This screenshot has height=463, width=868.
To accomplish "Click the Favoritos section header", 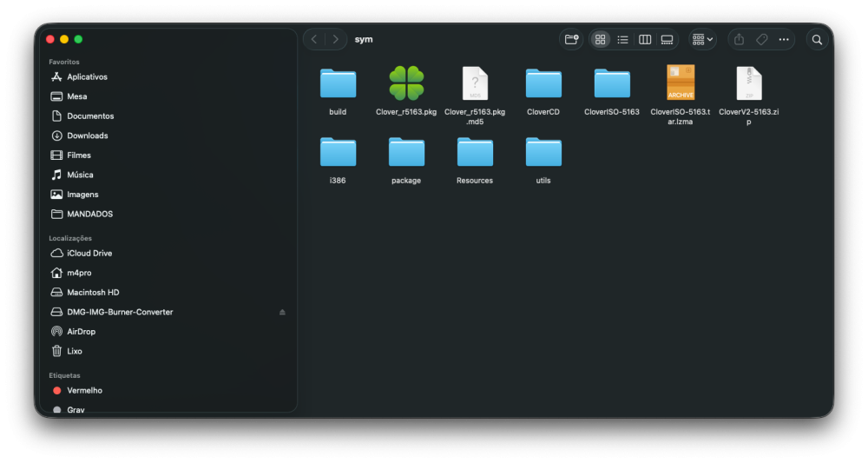I will point(64,62).
